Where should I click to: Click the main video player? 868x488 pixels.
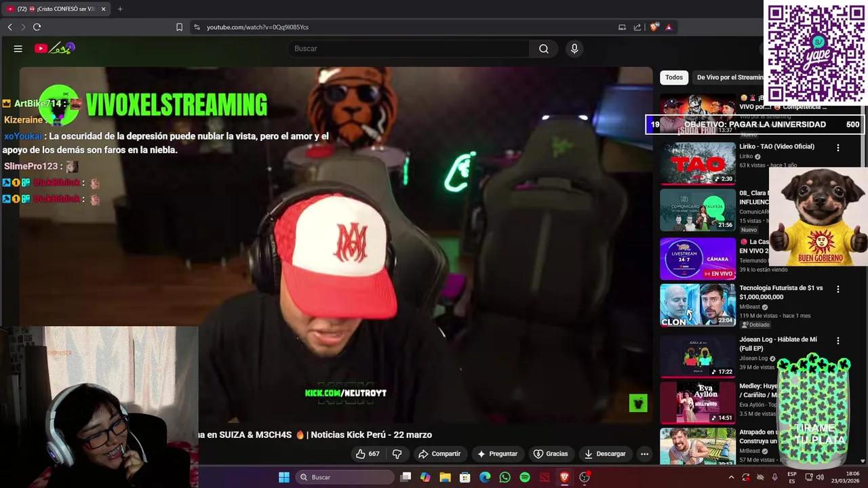[336, 244]
